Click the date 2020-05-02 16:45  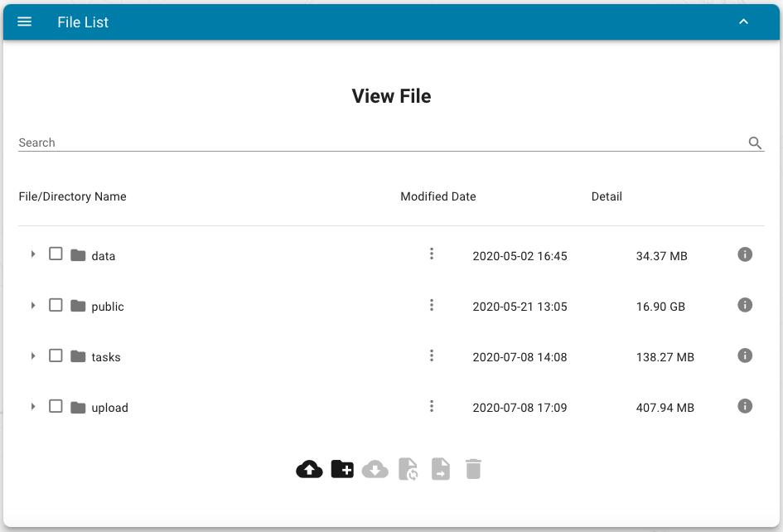pos(520,256)
